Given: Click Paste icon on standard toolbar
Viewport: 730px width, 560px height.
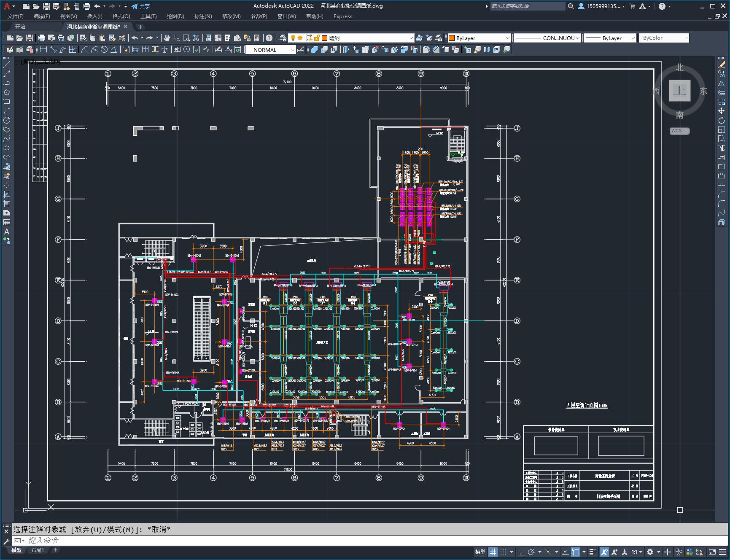Looking at the screenshot, I should pyautogui.click(x=102, y=38).
